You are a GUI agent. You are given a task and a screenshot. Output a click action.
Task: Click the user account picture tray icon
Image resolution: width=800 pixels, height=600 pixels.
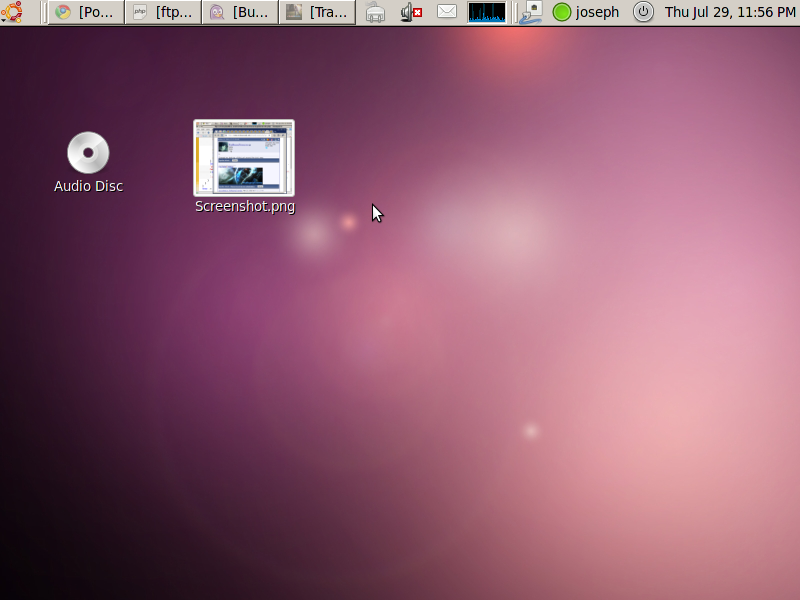tap(531, 12)
